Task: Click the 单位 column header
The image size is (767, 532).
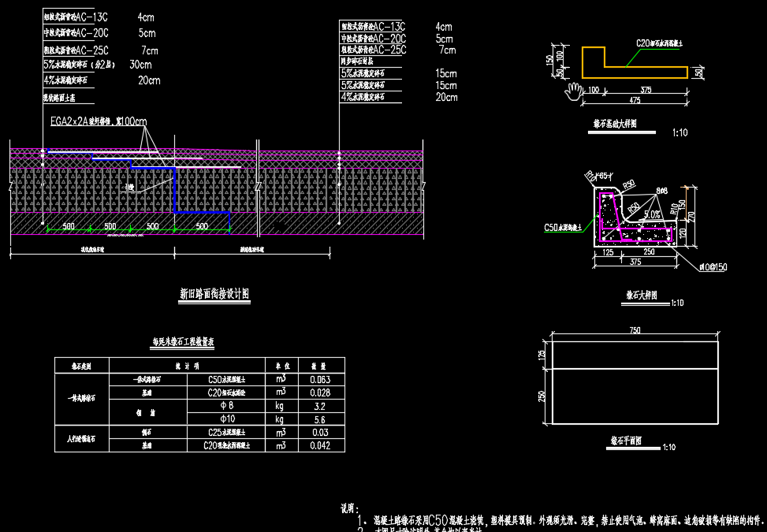Action: coord(283,366)
